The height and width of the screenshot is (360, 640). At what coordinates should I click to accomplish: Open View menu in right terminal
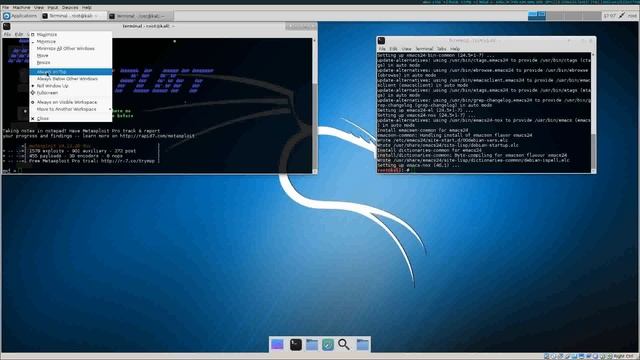tap(406, 49)
